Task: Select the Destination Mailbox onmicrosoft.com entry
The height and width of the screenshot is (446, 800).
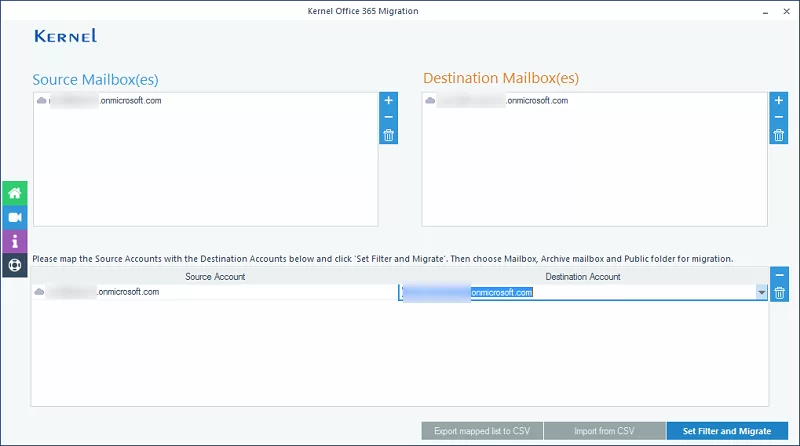Action: [496, 101]
